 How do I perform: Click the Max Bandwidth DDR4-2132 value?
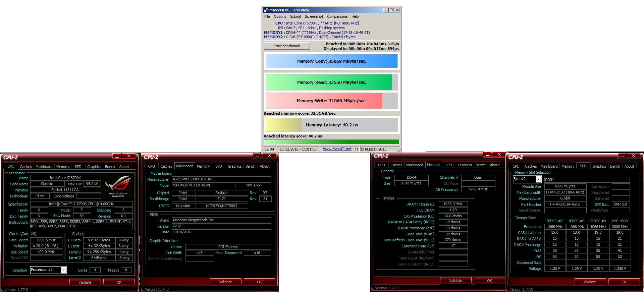[x=565, y=192]
